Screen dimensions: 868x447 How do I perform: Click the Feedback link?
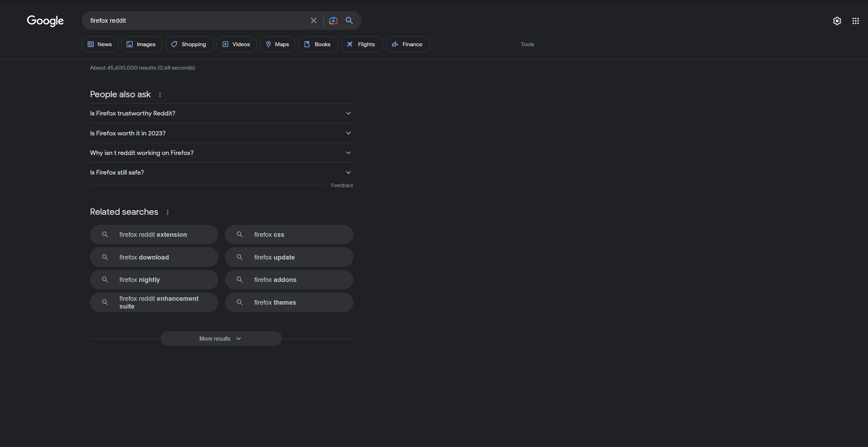point(342,185)
